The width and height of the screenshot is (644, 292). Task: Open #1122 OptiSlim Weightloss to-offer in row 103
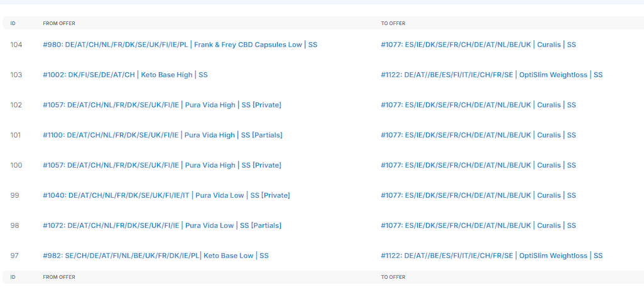[x=491, y=75]
